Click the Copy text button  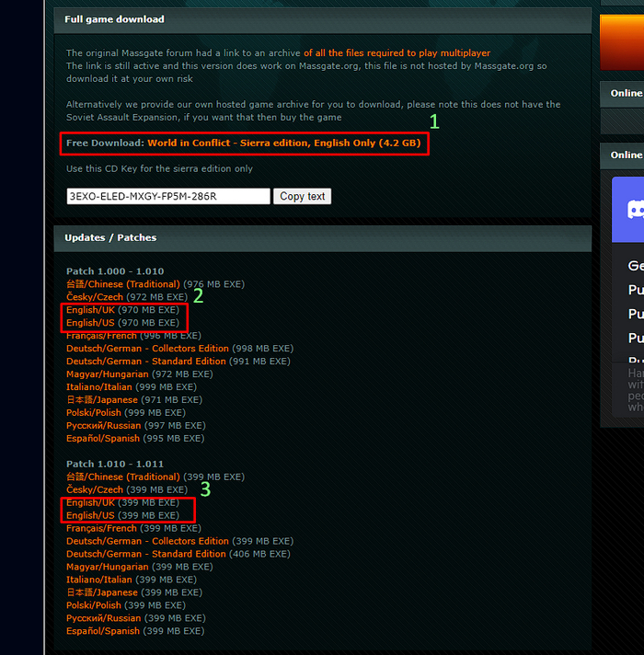303,196
